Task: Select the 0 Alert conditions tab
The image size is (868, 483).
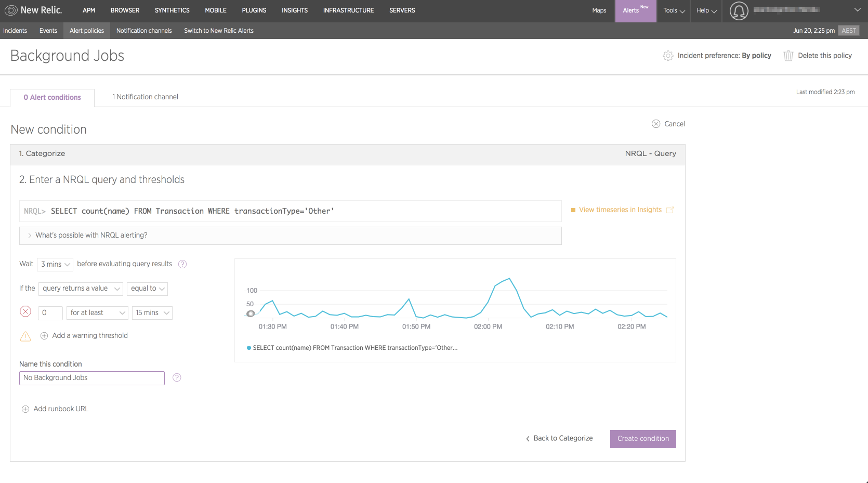Action: (x=52, y=98)
